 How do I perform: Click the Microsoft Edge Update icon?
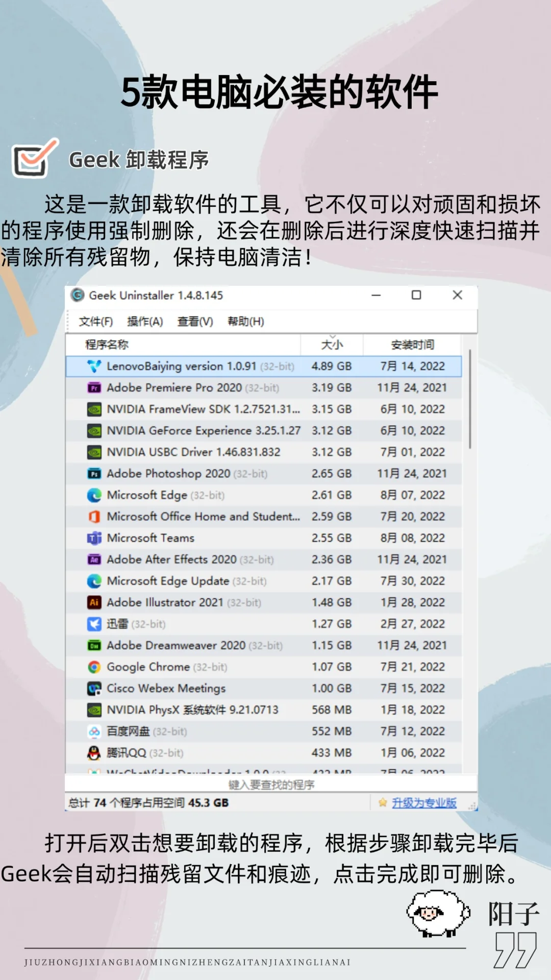[x=94, y=581]
